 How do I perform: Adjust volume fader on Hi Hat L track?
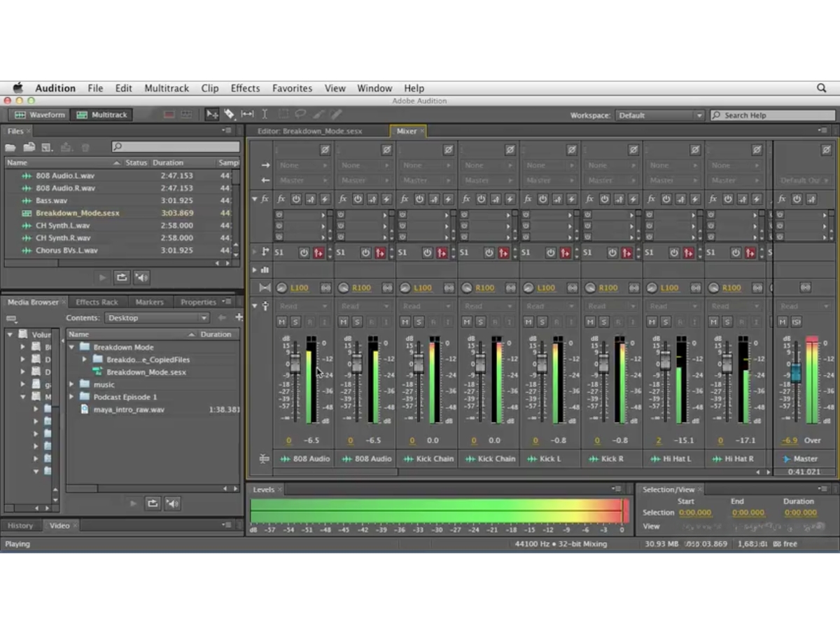(664, 360)
